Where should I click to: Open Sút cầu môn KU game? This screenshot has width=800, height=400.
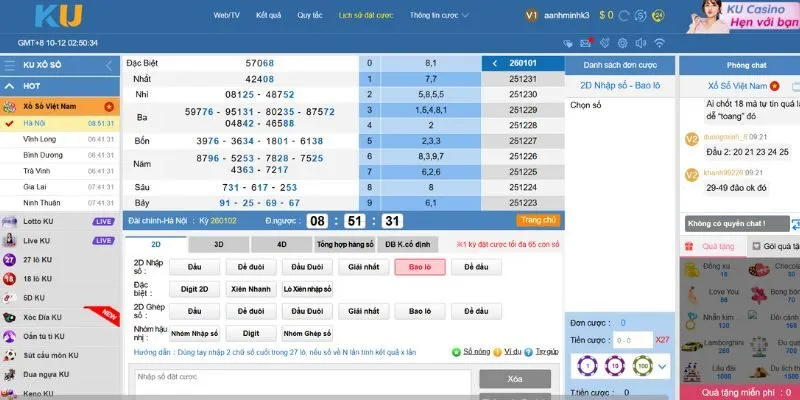click(60, 355)
